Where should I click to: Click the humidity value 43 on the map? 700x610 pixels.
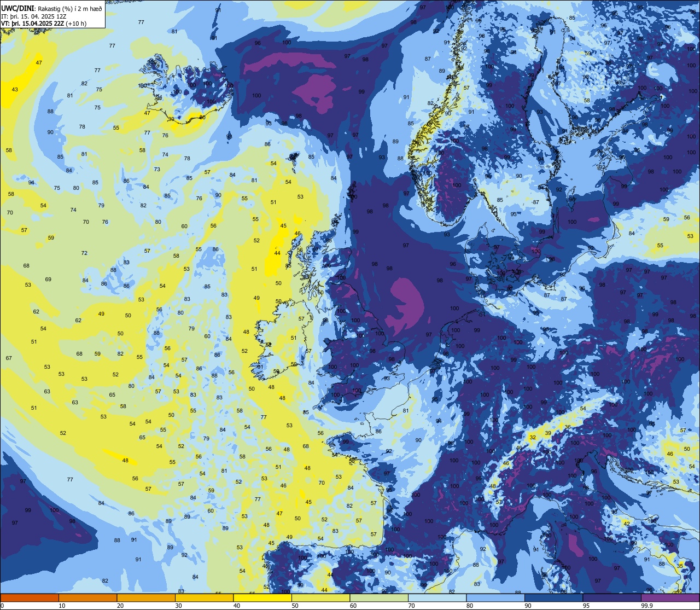pyautogui.click(x=15, y=90)
